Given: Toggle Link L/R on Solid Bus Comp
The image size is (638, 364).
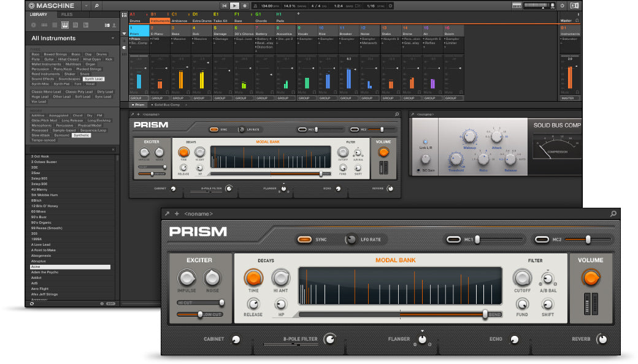Looking at the screenshot, I should (x=425, y=142).
